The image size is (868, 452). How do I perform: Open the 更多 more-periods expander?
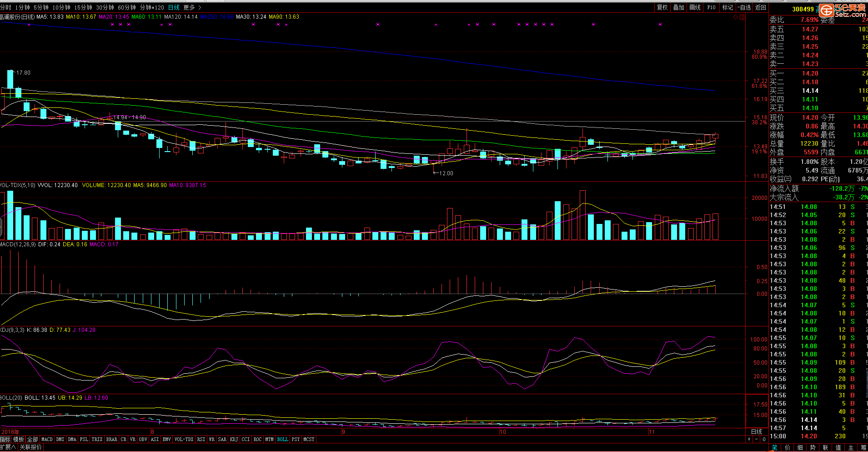click(x=192, y=7)
